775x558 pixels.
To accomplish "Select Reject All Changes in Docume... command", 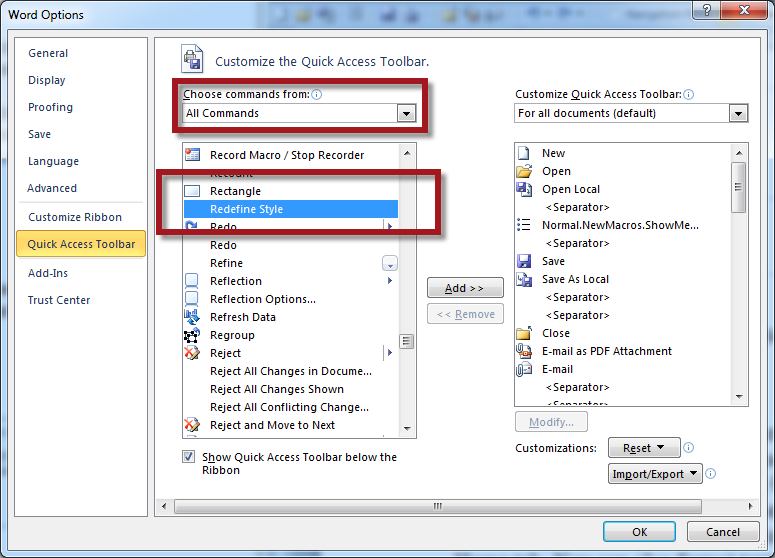I will tap(291, 371).
